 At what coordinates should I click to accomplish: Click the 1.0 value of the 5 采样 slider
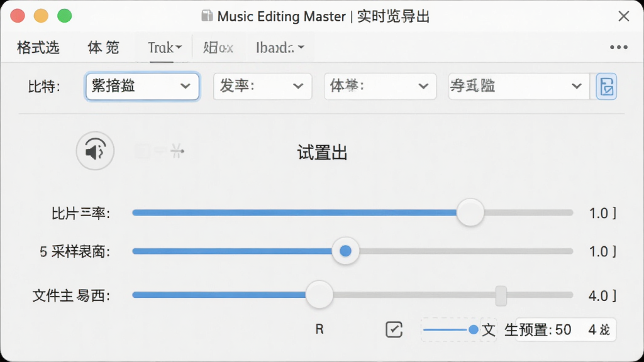pyautogui.click(x=602, y=251)
